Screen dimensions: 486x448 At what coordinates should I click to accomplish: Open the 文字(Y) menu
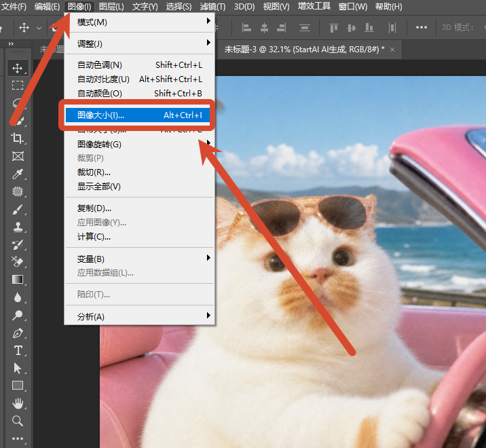pos(145,7)
